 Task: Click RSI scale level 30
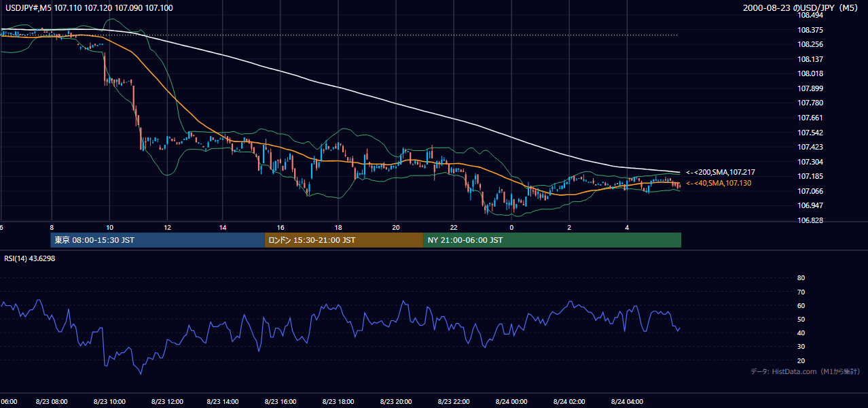[x=801, y=347]
